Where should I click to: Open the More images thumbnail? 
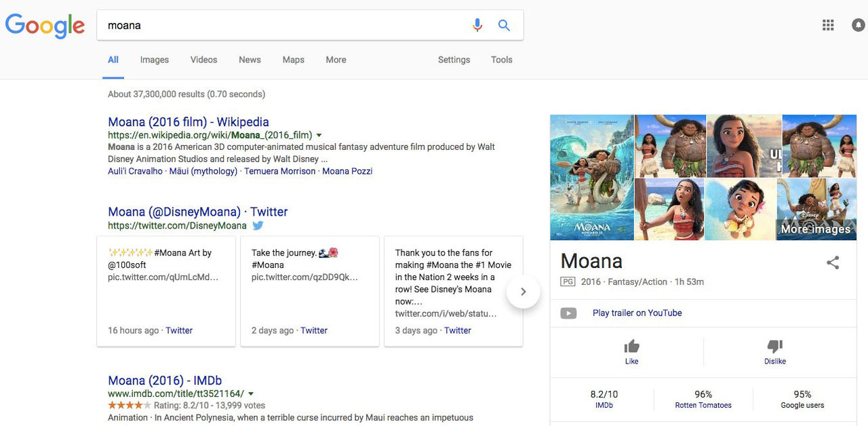tap(816, 210)
